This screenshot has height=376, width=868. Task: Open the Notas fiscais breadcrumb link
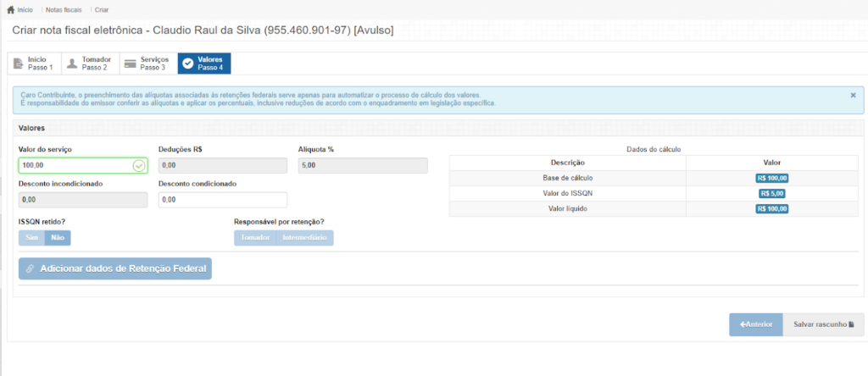click(x=64, y=9)
